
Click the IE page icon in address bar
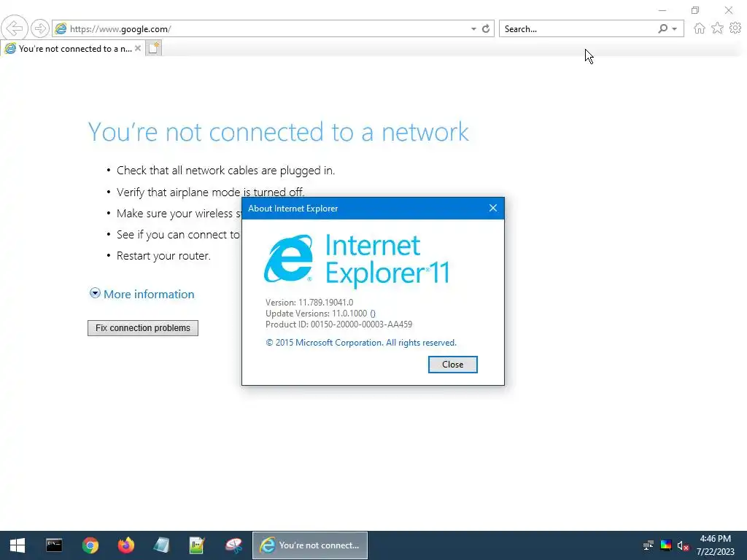(x=61, y=28)
